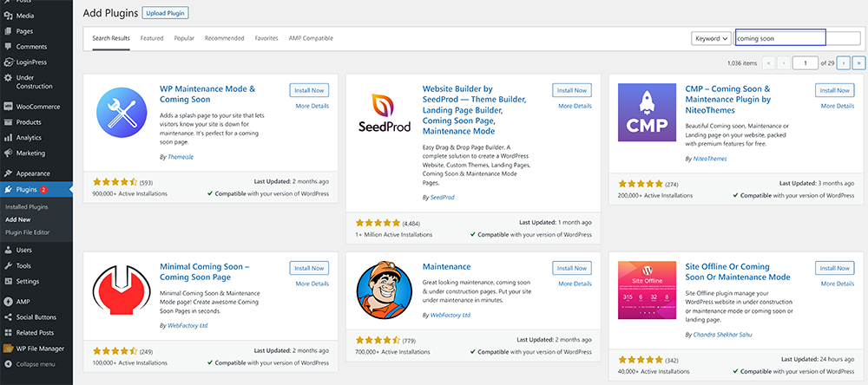Open the Comments sidebar icon
This screenshot has height=385, width=868.
8,47
